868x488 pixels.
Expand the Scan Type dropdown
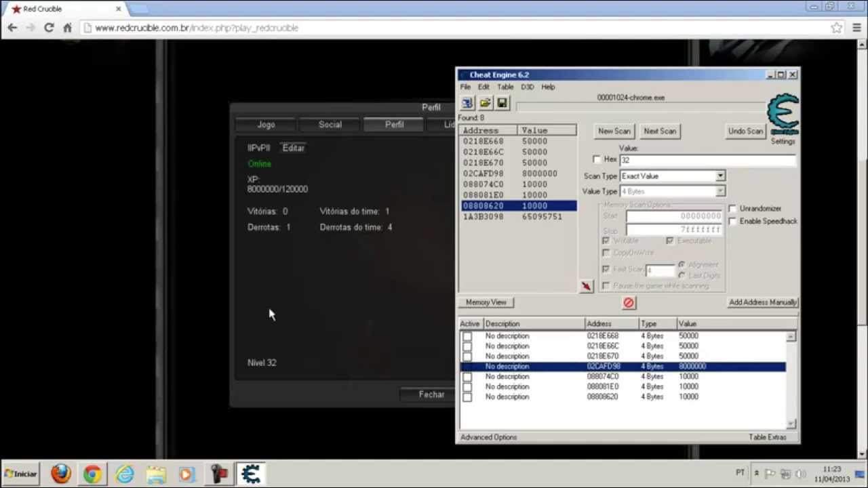tap(720, 176)
